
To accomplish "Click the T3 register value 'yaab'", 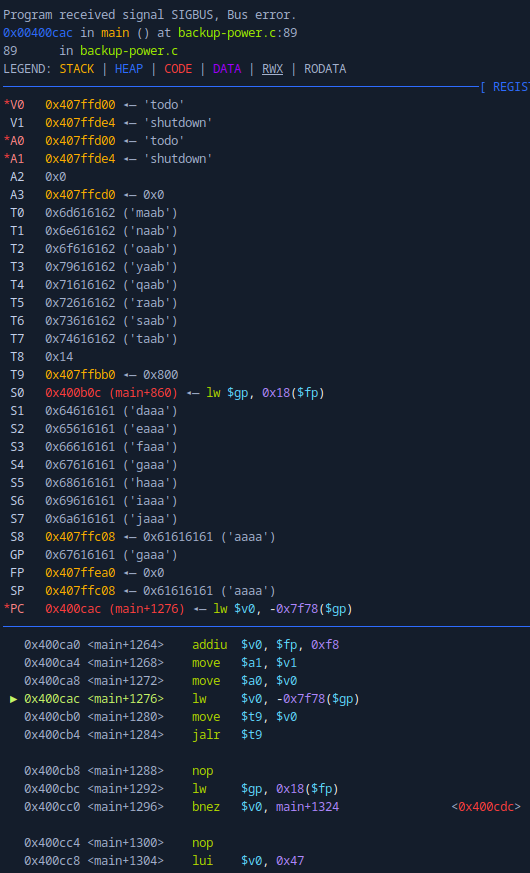I will pos(150,267).
